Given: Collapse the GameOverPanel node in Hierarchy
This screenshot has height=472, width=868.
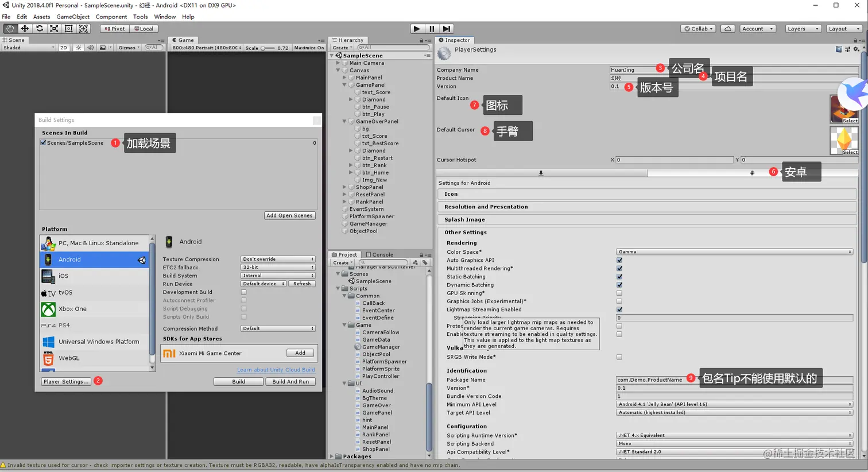Looking at the screenshot, I should [344, 122].
